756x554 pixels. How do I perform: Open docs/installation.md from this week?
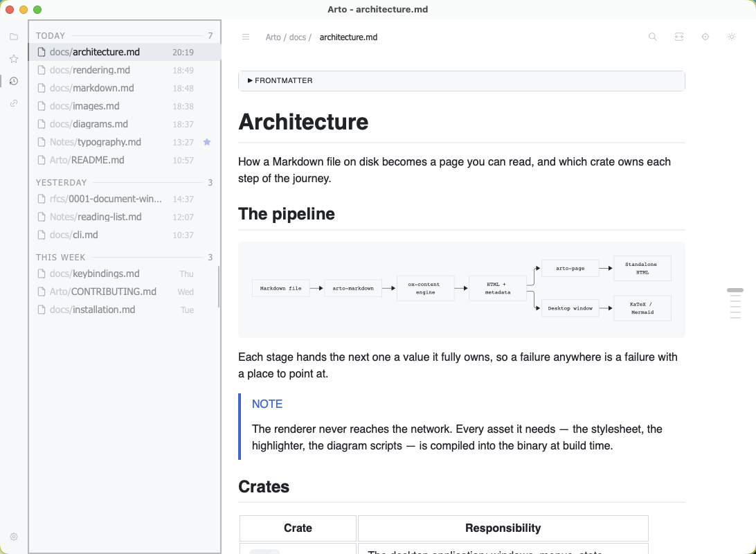coord(125,310)
